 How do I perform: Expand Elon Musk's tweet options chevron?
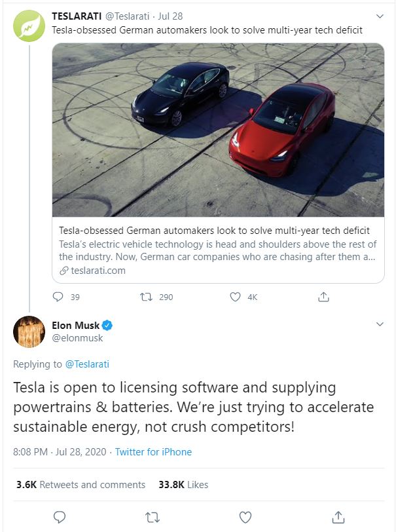point(379,324)
